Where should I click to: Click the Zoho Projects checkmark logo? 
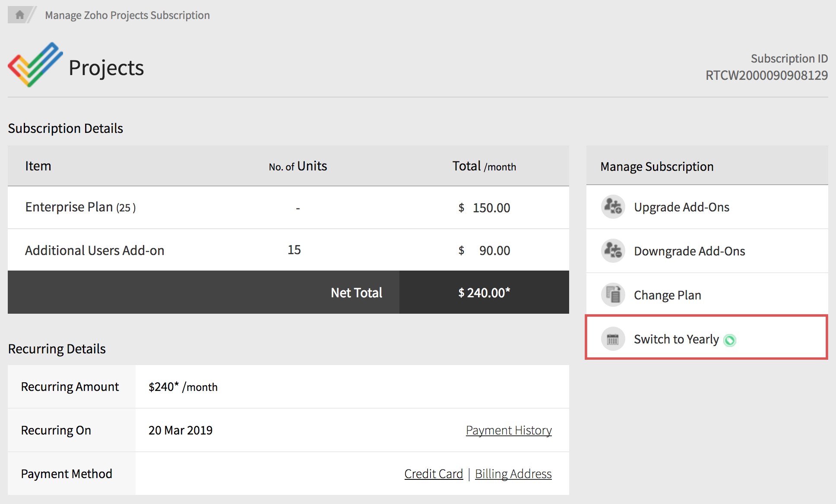(x=35, y=65)
